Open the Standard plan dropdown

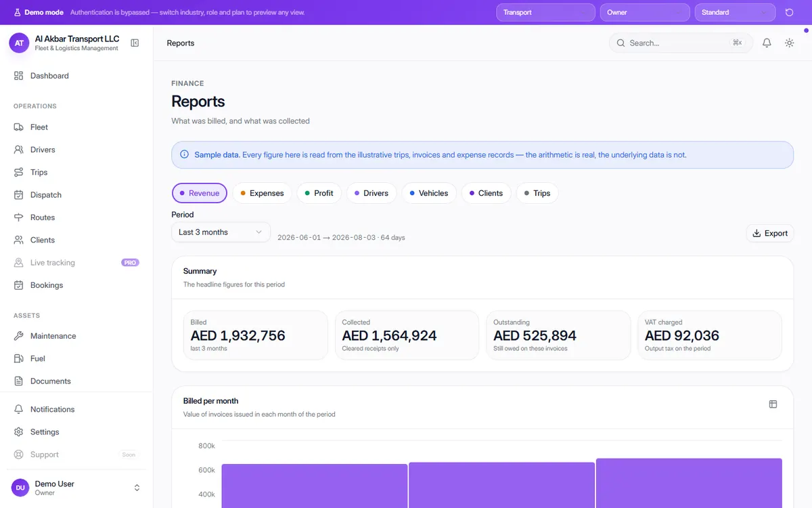735,12
